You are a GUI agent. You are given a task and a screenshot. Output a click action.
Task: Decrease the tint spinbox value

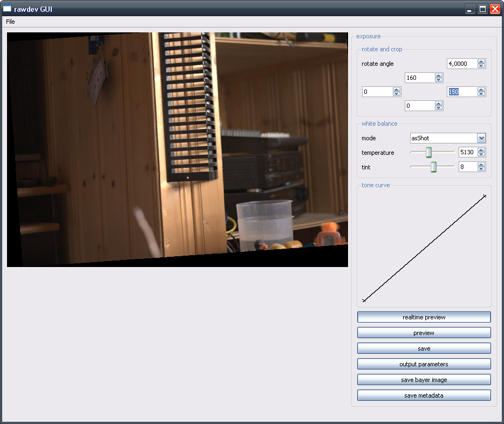coord(481,169)
